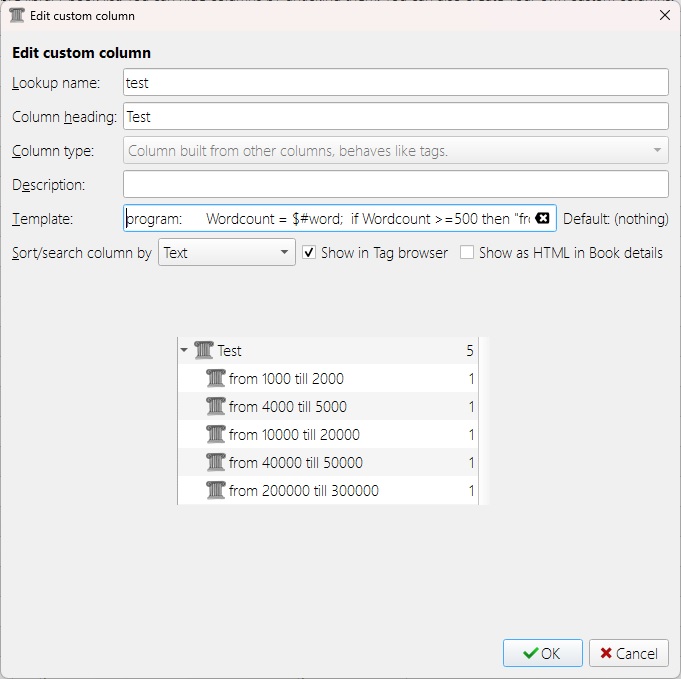Image resolution: width=681 pixels, height=679 pixels.
Task: Open the Column type dropdown
Action: coord(395,151)
